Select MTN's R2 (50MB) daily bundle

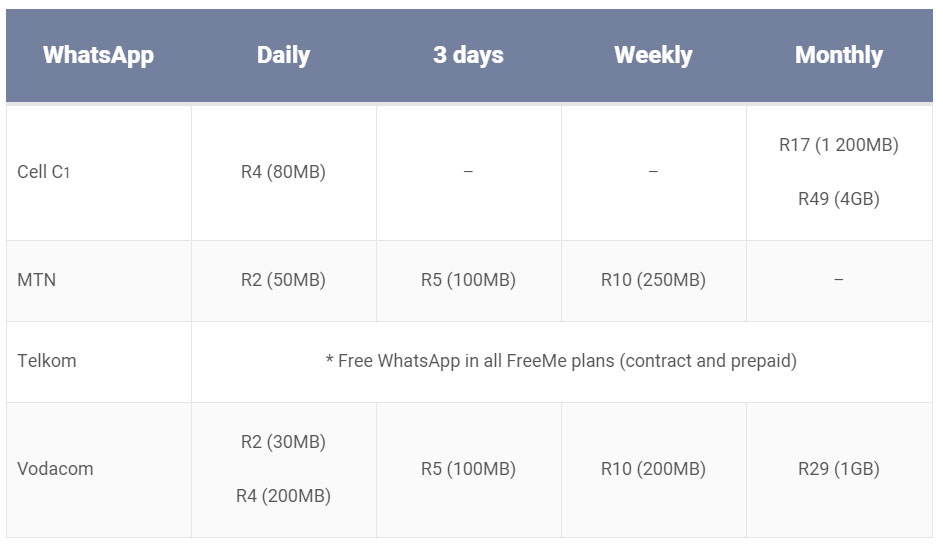(283, 280)
